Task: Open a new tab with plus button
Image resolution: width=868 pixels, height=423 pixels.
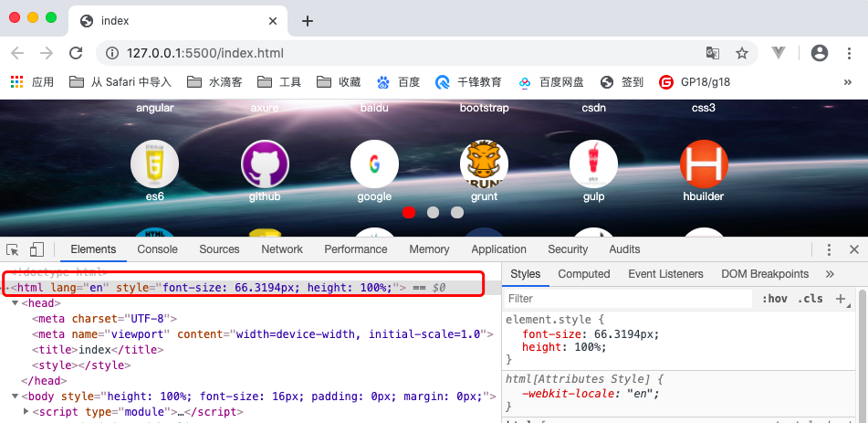Action: [x=308, y=21]
